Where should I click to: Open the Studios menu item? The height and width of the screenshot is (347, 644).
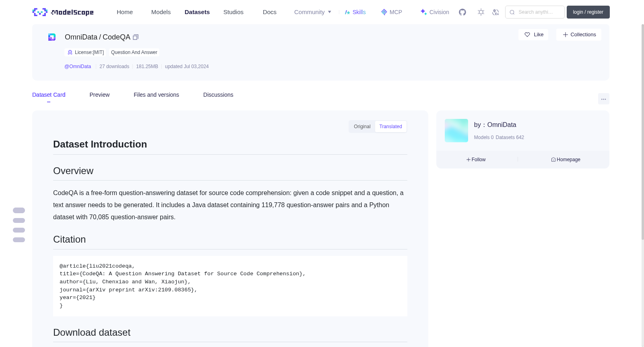tap(233, 12)
